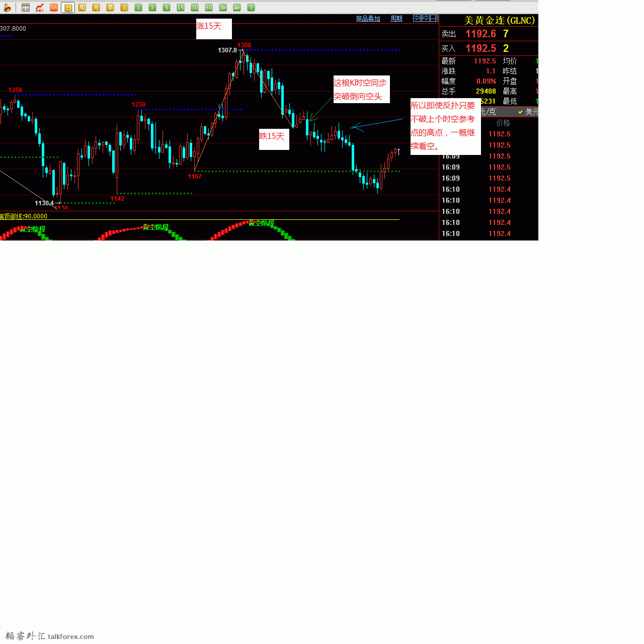This screenshot has width=644, height=644.
Task: Click the 幅度 value 0.09%
Action: point(486,81)
